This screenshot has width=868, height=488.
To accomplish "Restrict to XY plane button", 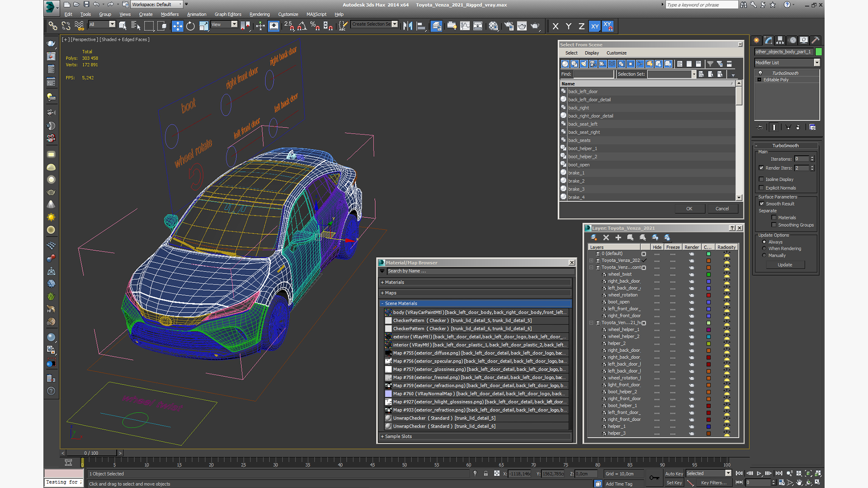I will [595, 26].
